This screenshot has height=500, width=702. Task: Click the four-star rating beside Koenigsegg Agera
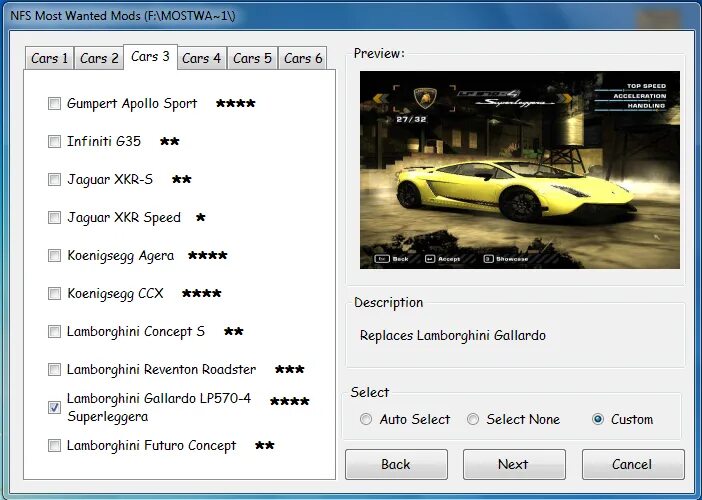tap(207, 256)
